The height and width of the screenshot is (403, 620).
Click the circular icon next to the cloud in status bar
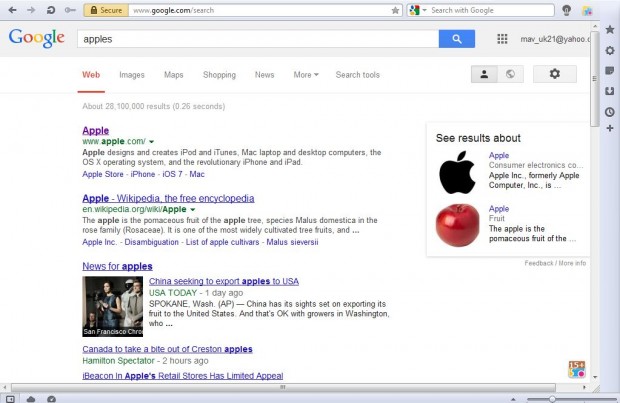point(51,399)
